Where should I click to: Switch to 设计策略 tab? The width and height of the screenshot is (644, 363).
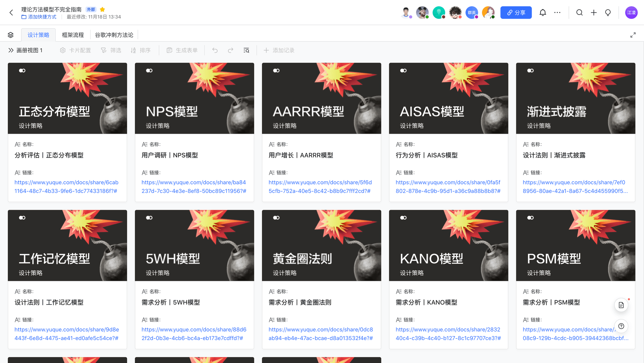coord(38,35)
